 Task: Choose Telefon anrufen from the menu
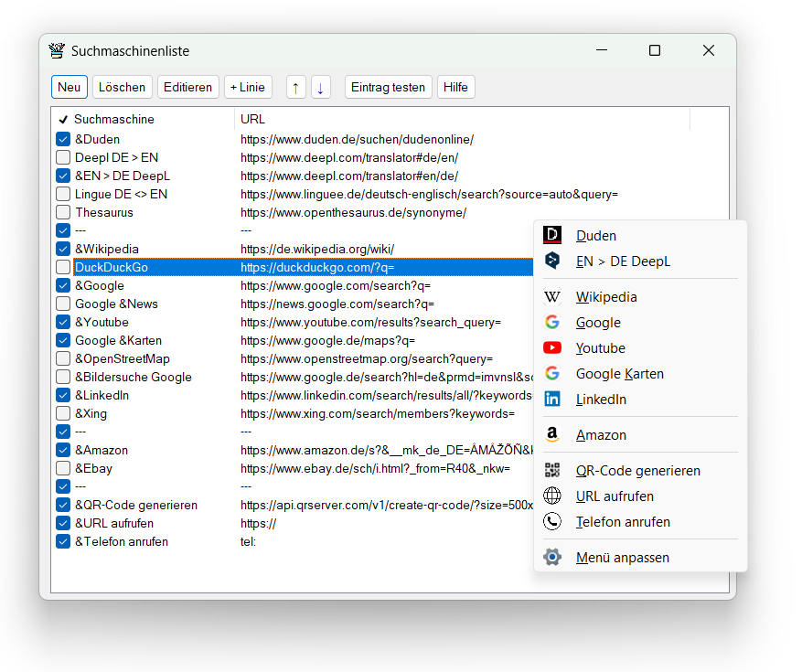point(640,522)
